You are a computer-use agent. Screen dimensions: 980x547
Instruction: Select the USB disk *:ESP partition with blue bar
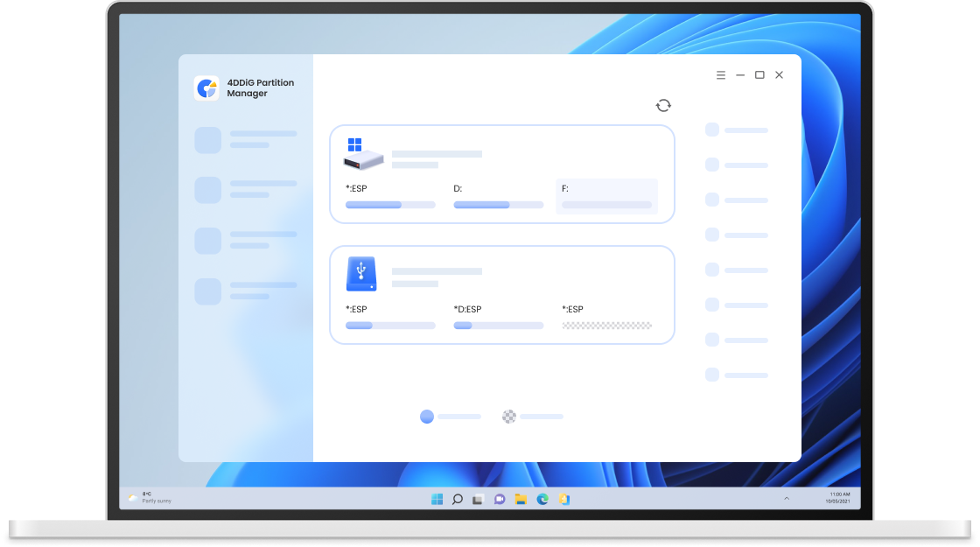390,317
